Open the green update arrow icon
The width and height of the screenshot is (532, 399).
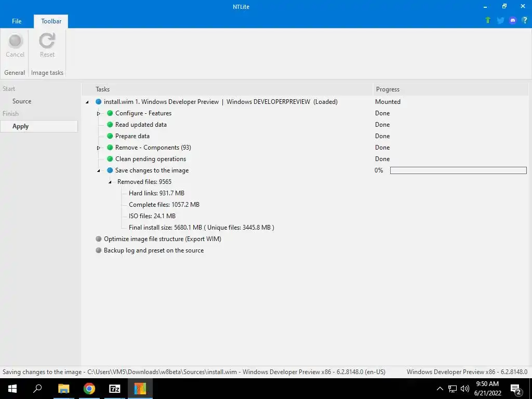488,20
